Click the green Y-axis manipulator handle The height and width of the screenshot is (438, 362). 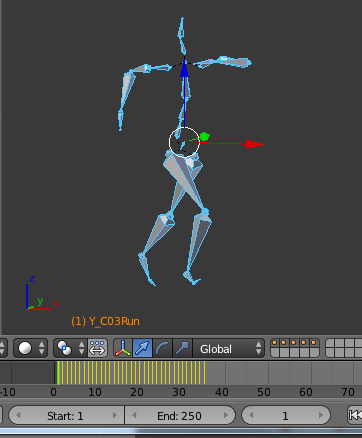click(204, 137)
